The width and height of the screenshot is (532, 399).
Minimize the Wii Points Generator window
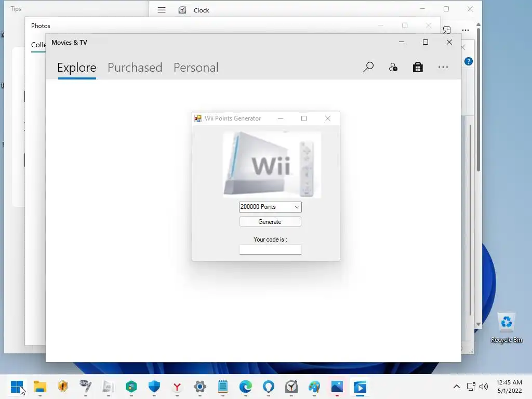(x=281, y=118)
